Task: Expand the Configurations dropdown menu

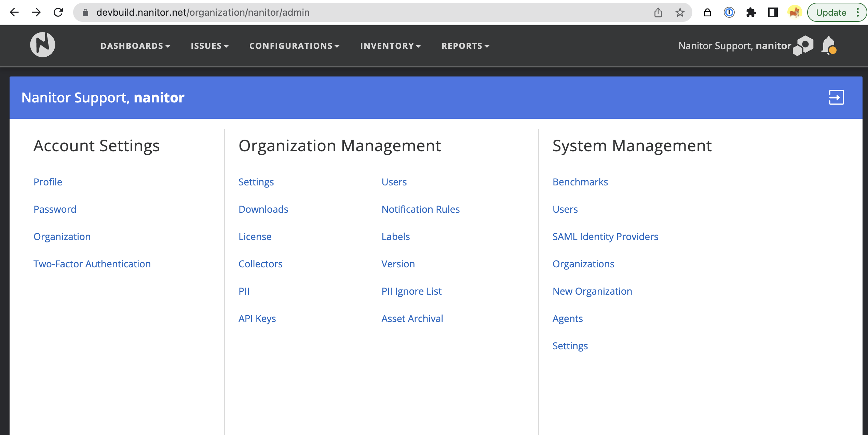Action: coord(294,46)
